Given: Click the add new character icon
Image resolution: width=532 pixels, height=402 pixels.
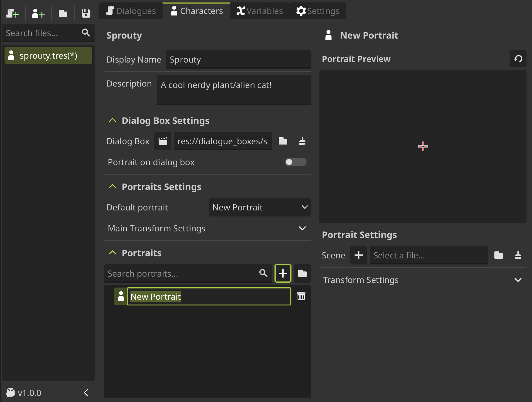Looking at the screenshot, I should coord(38,13).
